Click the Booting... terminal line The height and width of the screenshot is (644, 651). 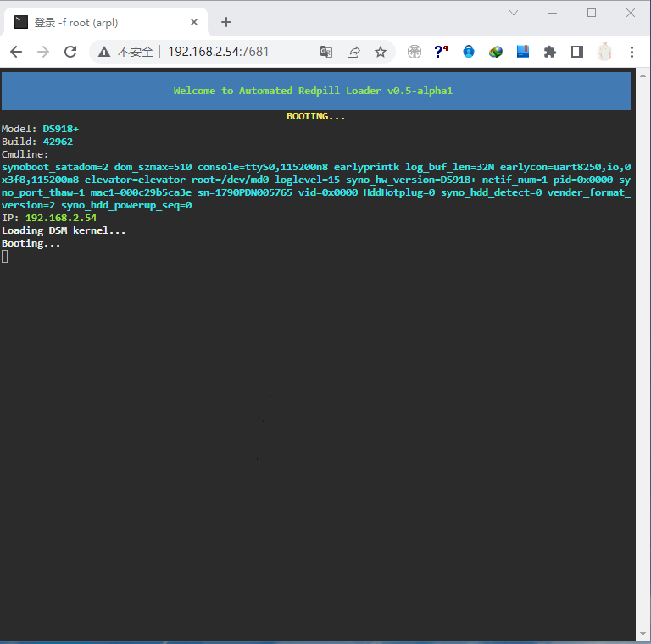pyautogui.click(x=31, y=243)
